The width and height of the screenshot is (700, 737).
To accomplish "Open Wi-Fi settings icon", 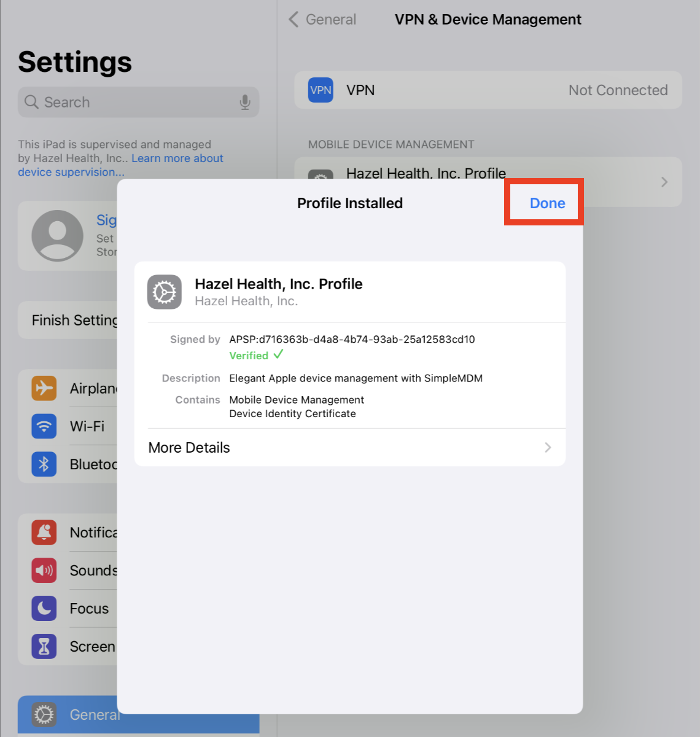I will pyautogui.click(x=44, y=426).
